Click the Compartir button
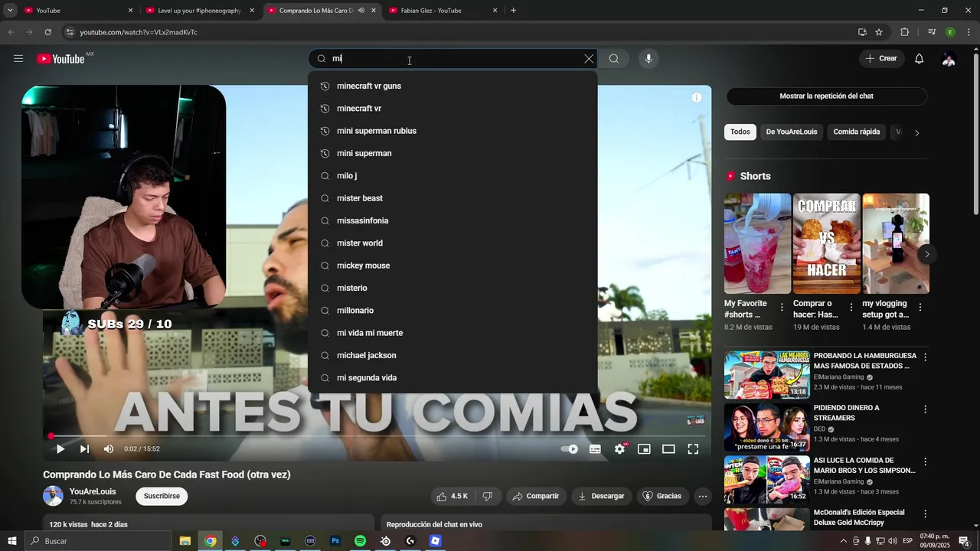 pos(536,497)
